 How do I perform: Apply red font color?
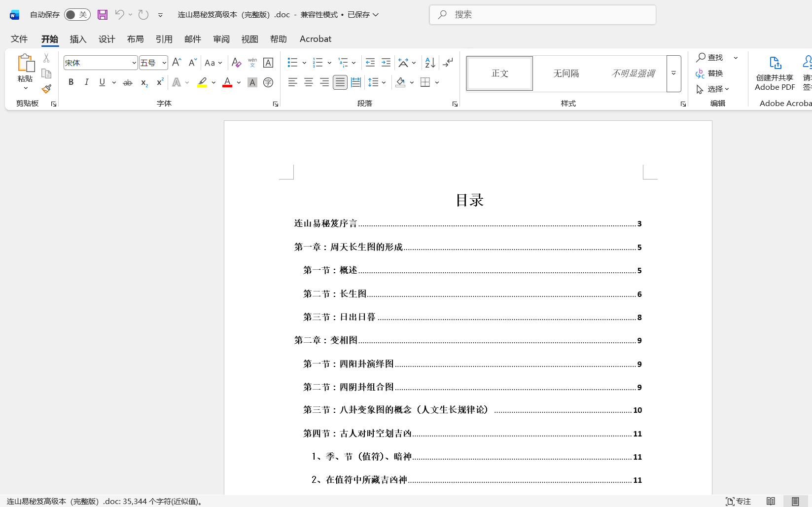tap(227, 82)
